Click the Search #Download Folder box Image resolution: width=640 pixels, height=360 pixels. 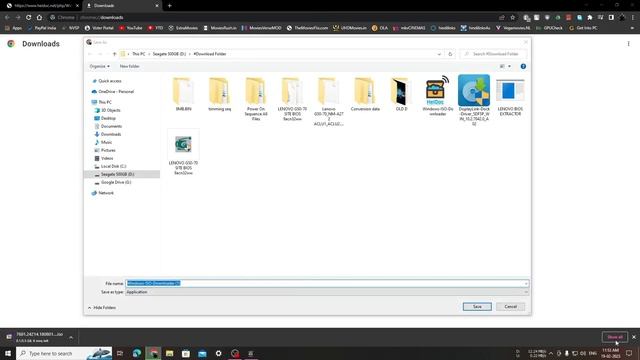(493, 54)
